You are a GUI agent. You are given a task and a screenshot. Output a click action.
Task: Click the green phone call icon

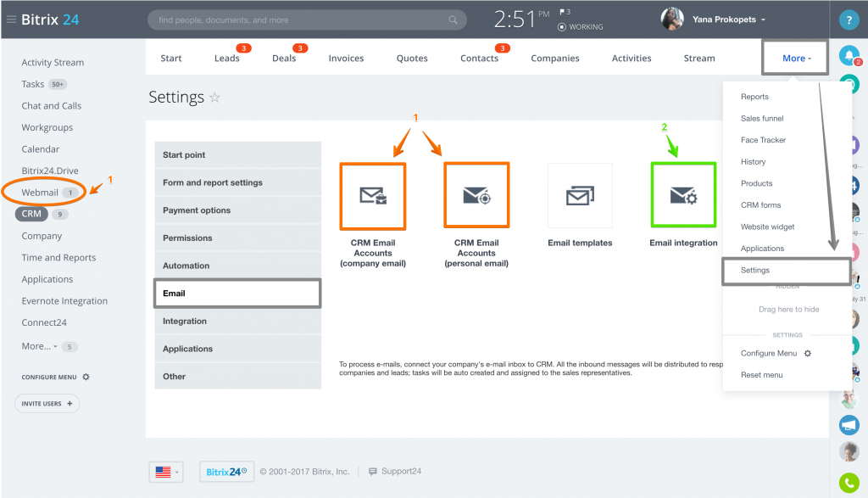[849, 483]
